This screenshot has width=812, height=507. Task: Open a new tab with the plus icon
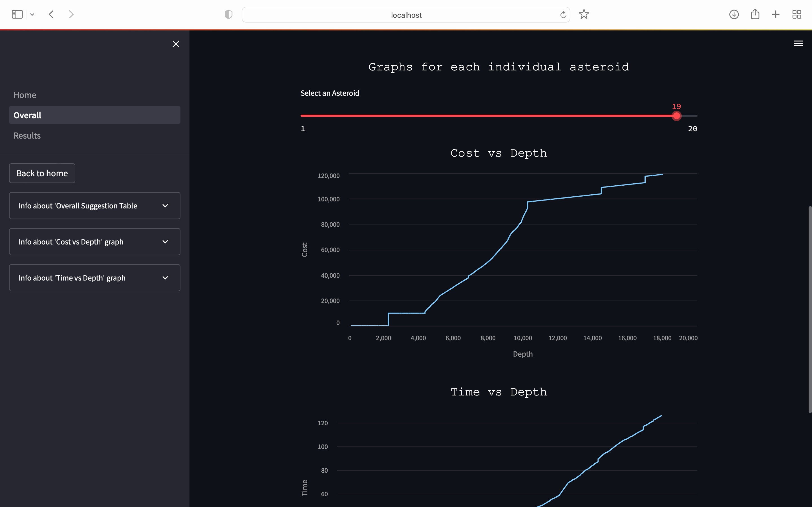pyautogui.click(x=776, y=14)
